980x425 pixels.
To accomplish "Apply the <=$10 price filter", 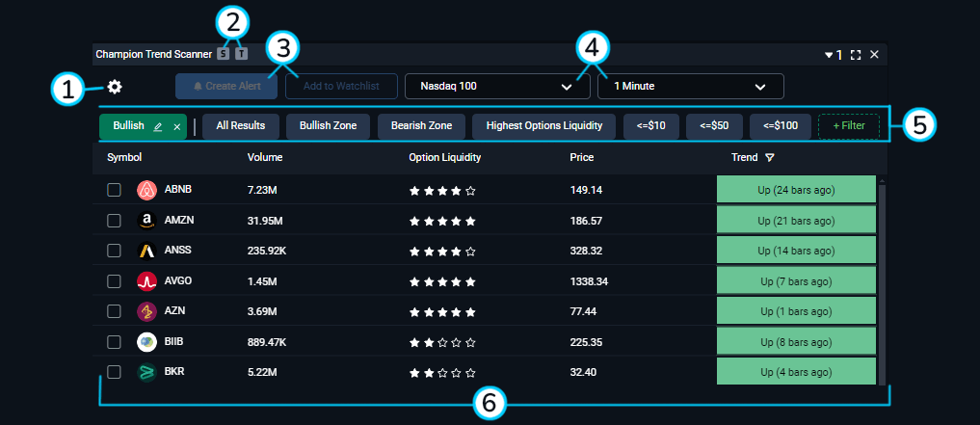I will [651, 126].
